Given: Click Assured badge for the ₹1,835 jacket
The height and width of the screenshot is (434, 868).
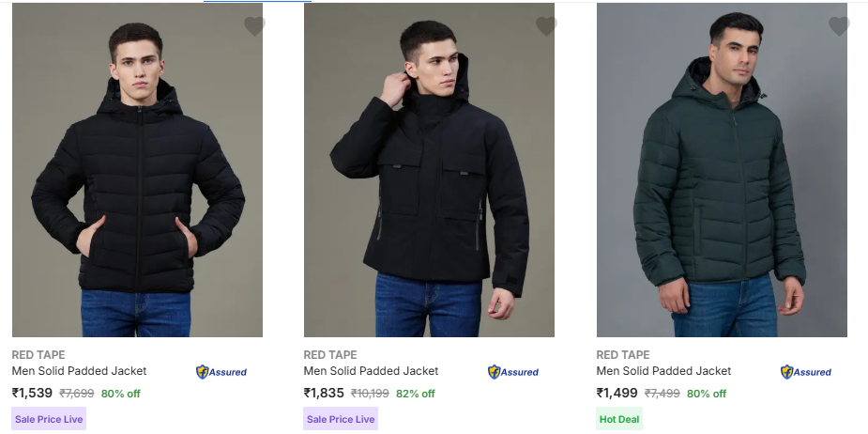Looking at the screenshot, I should [513, 372].
